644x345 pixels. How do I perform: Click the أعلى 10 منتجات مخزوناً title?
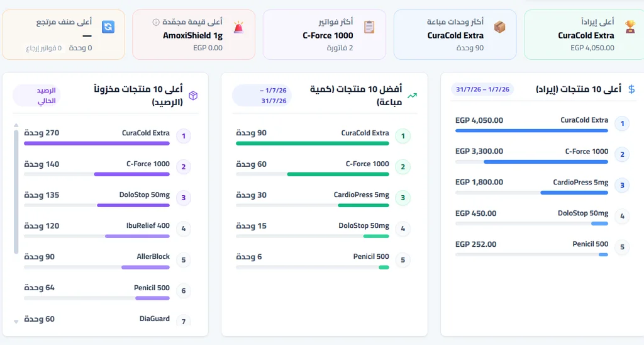pyautogui.click(x=138, y=96)
